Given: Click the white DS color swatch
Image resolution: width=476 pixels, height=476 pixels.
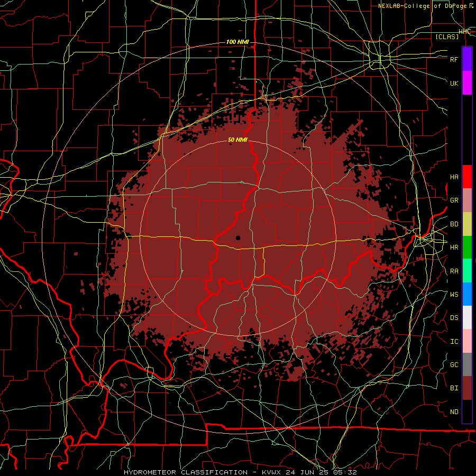Looking at the screenshot, I should 467,317.
